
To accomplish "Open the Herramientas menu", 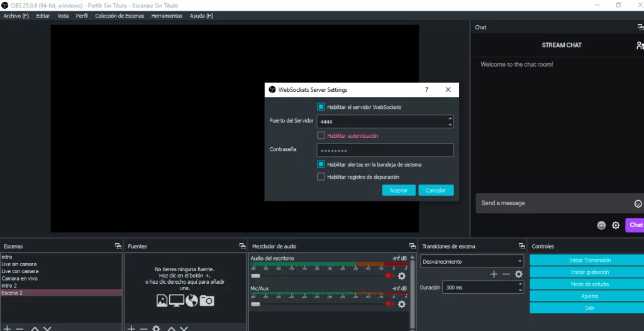I will click(x=167, y=16).
